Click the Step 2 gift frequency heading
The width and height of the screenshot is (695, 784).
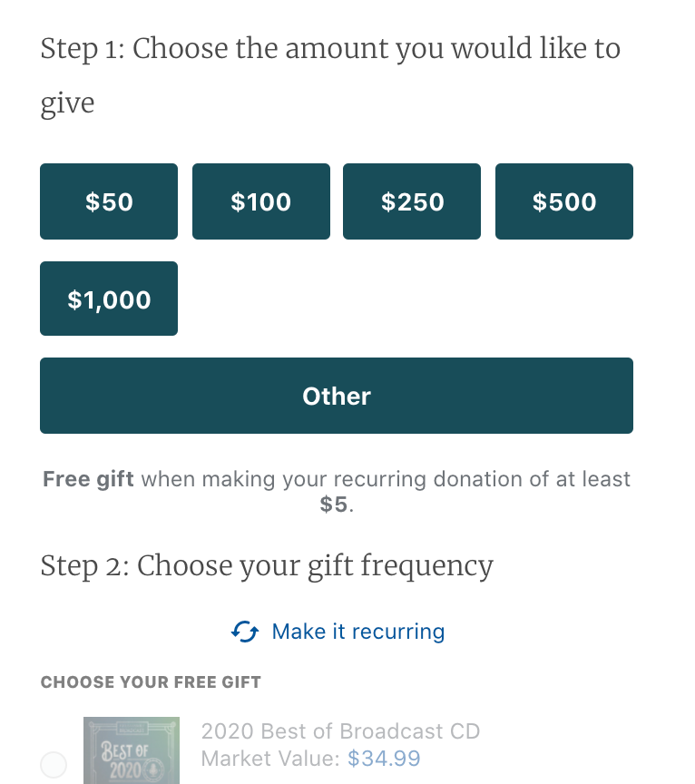[x=267, y=565]
